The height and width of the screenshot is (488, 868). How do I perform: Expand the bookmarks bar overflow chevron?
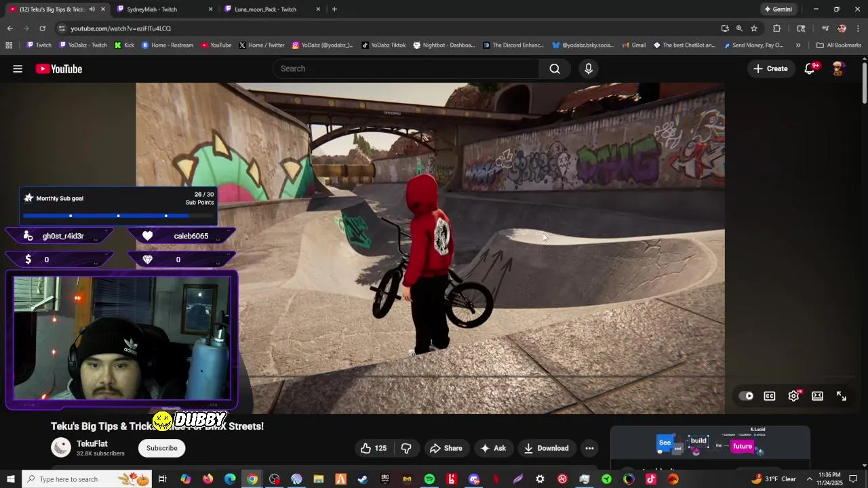point(798,45)
